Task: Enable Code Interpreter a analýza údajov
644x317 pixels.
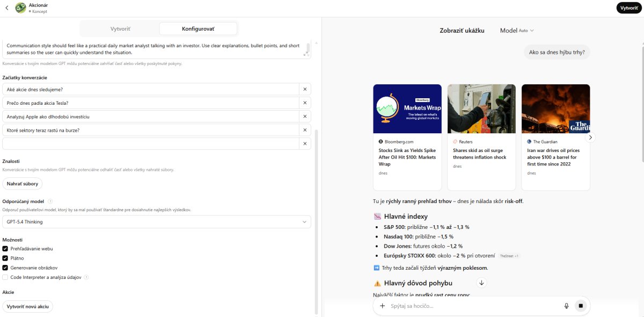Action: (x=5, y=277)
